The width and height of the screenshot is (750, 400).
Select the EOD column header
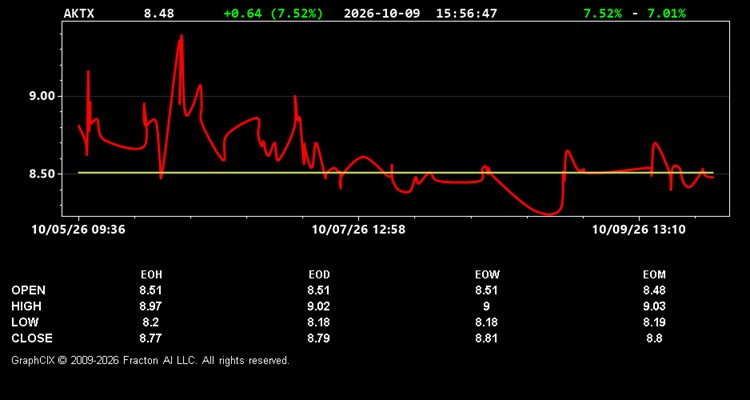[319, 275]
